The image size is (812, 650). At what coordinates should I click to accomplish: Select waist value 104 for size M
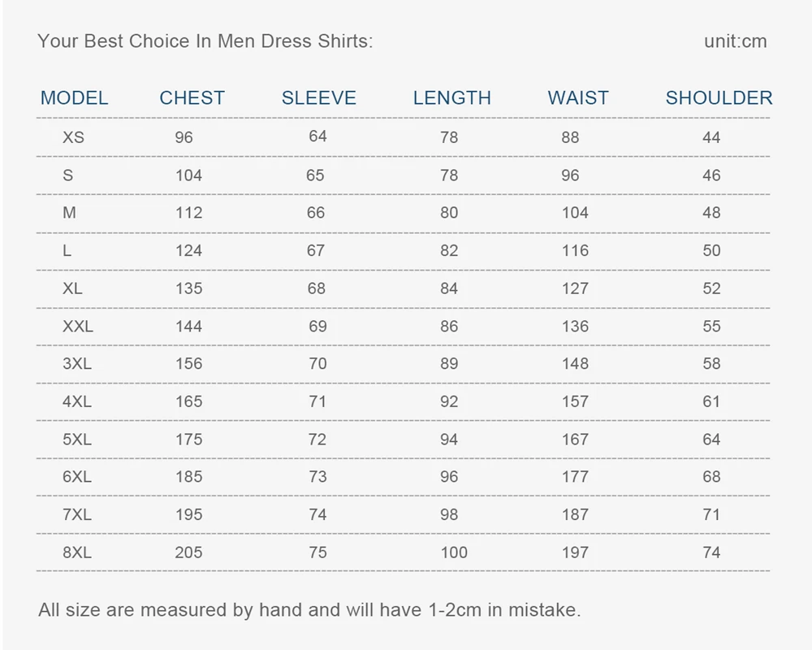pos(576,213)
